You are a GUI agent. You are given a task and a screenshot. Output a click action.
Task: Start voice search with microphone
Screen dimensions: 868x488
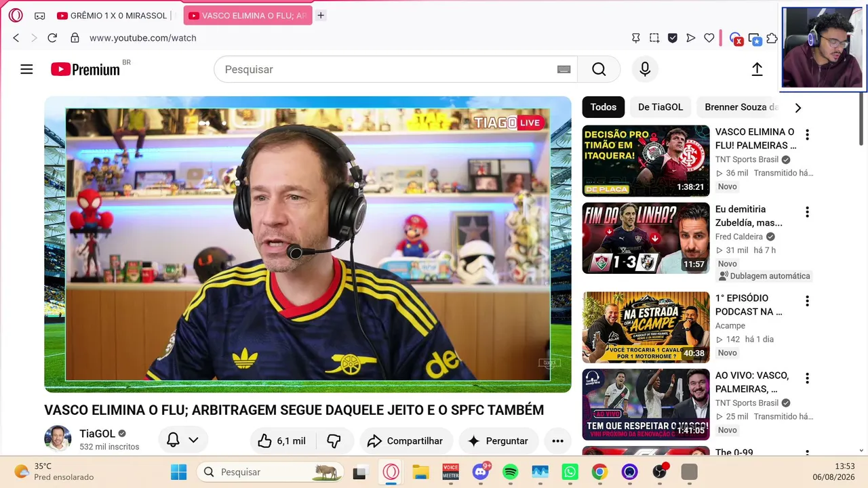tap(645, 69)
